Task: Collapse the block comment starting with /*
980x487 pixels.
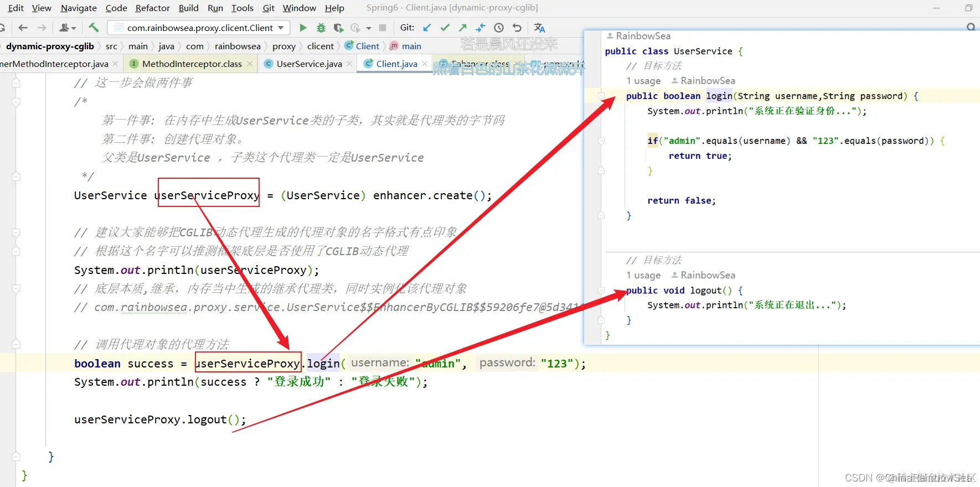Action: tap(16, 102)
